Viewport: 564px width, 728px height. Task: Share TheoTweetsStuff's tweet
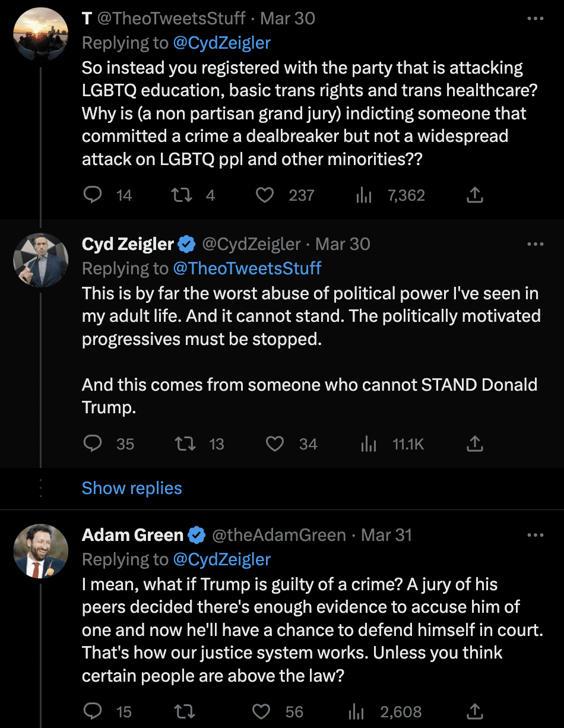coord(474,195)
